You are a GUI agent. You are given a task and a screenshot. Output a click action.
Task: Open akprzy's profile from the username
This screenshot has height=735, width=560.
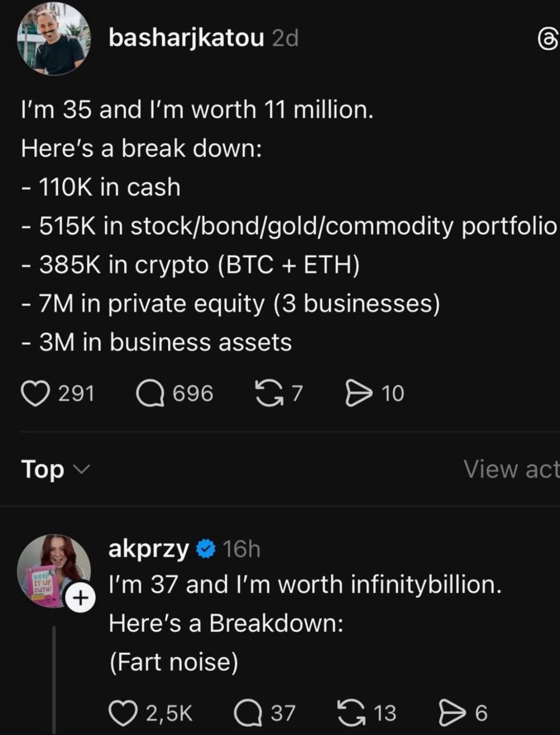(x=148, y=548)
